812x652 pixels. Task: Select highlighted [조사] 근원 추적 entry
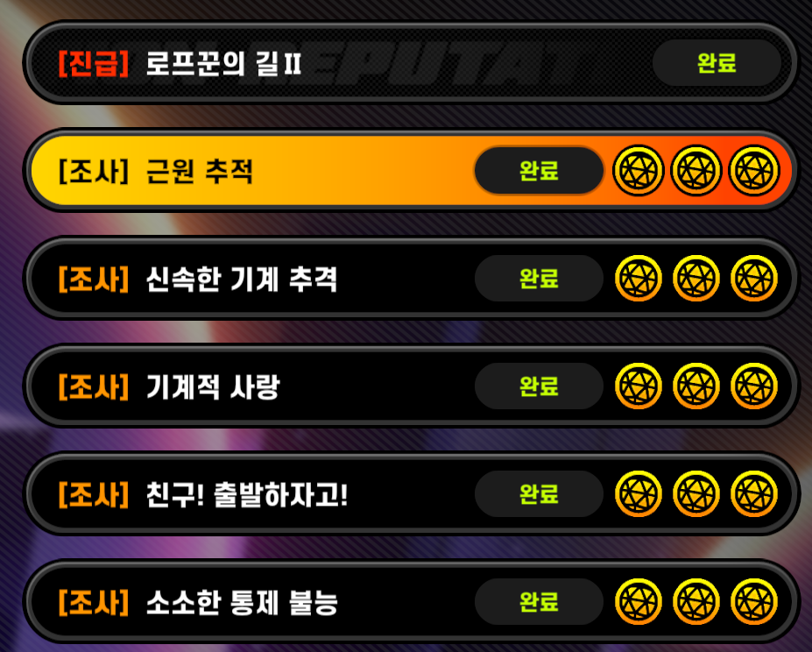pyautogui.click(x=410, y=171)
